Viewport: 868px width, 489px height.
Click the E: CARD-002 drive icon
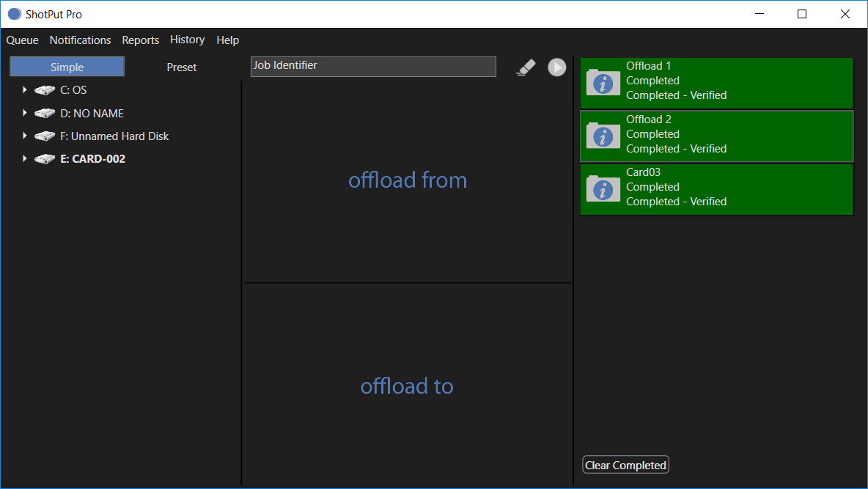(x=44, y=159)
